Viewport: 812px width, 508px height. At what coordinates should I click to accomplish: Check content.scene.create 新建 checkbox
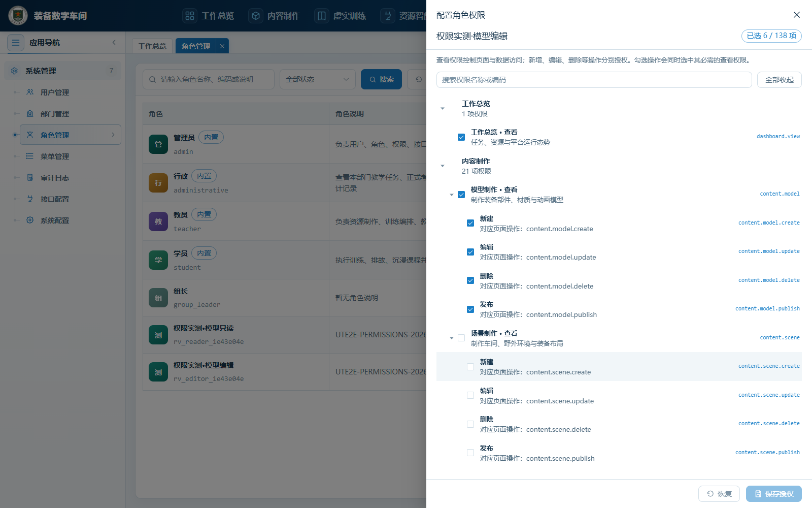(x=470, y=367)
